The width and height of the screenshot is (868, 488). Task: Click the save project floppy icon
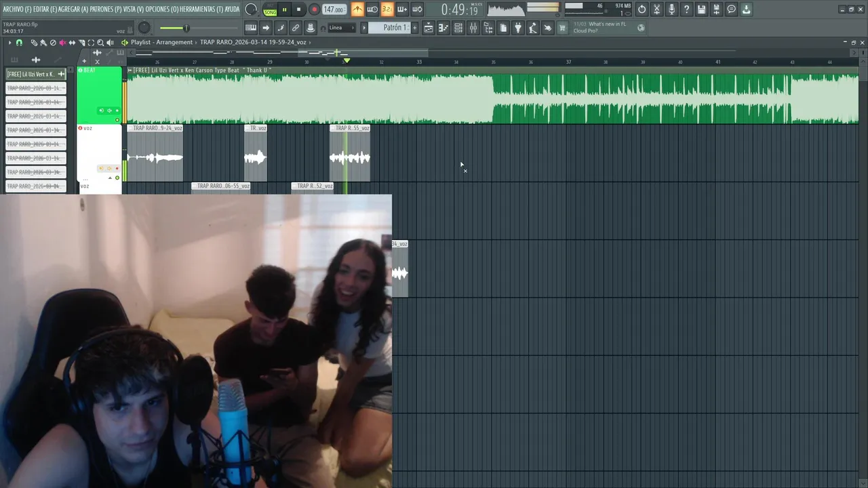tap(702, 9)
